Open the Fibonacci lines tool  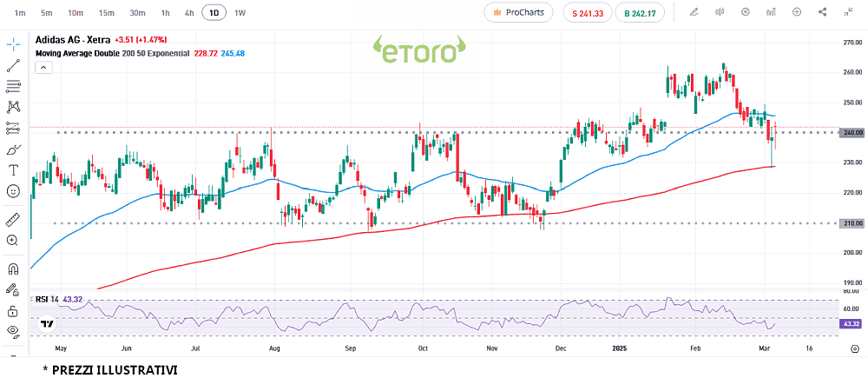tap(13, 86)
